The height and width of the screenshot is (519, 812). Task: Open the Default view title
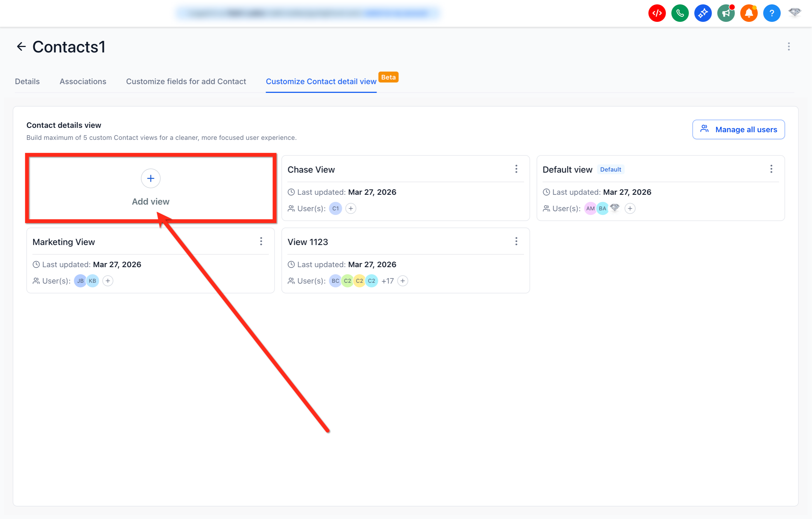567,170
